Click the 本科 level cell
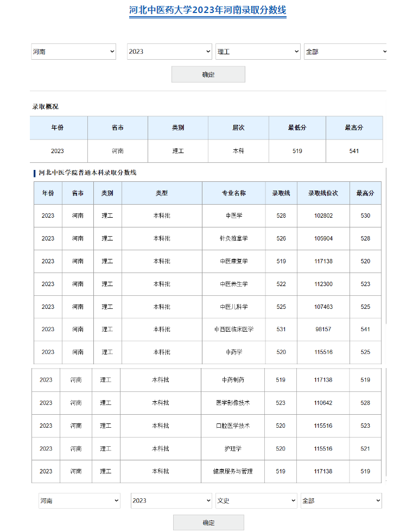 (x=238, y=151)
